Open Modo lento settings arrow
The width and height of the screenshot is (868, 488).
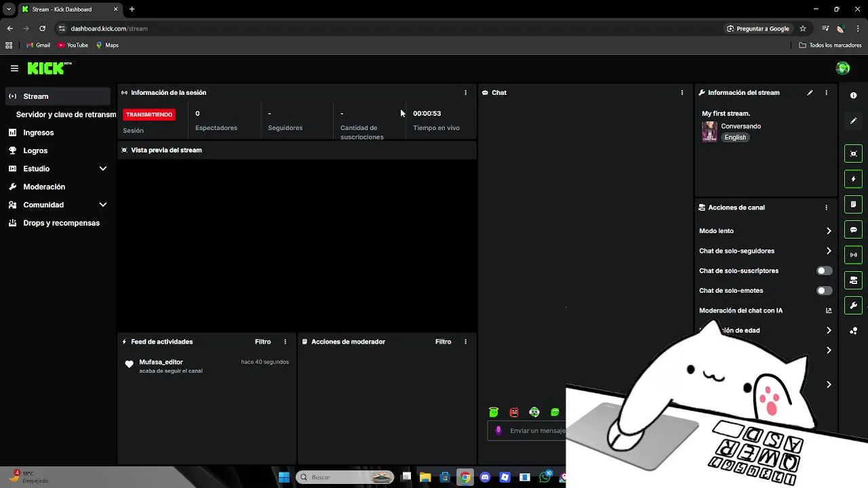coord(829,231)
